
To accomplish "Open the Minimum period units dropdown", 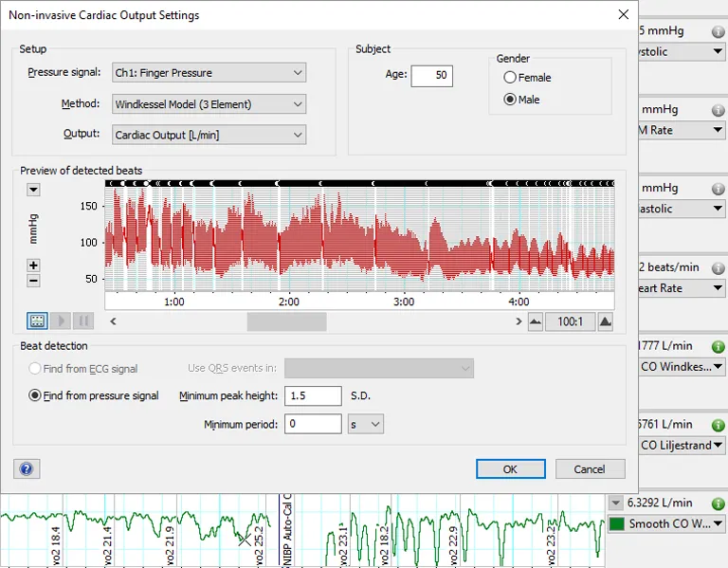I will pyautogui.click(x=365, y=424).
